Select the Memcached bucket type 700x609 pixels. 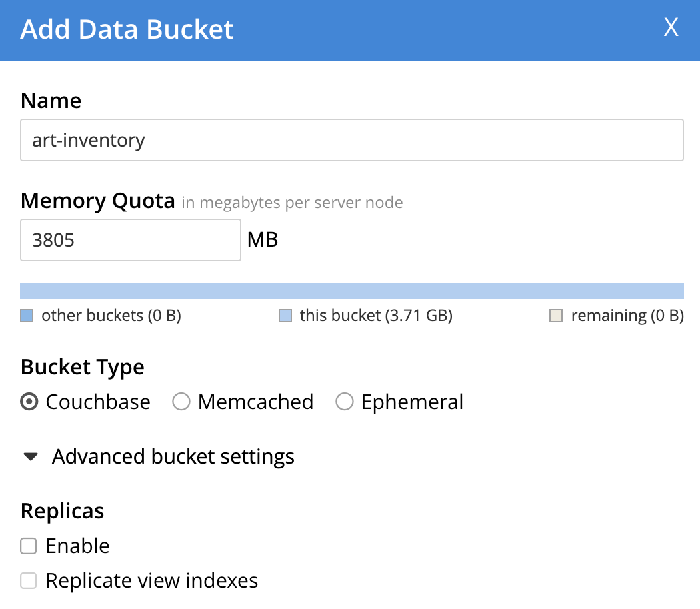(x=181, y=402)
